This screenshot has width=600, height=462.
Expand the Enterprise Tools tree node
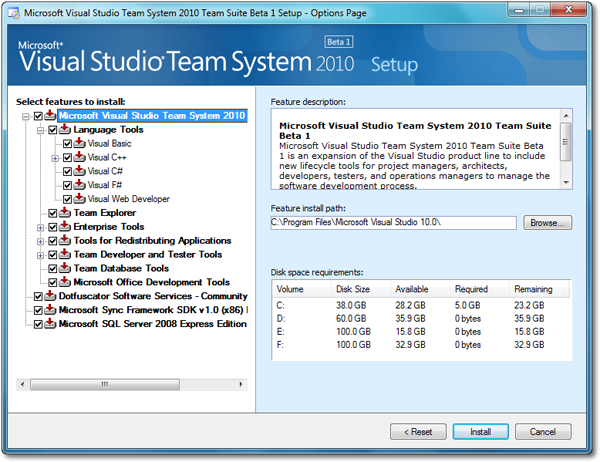point(41,228)
